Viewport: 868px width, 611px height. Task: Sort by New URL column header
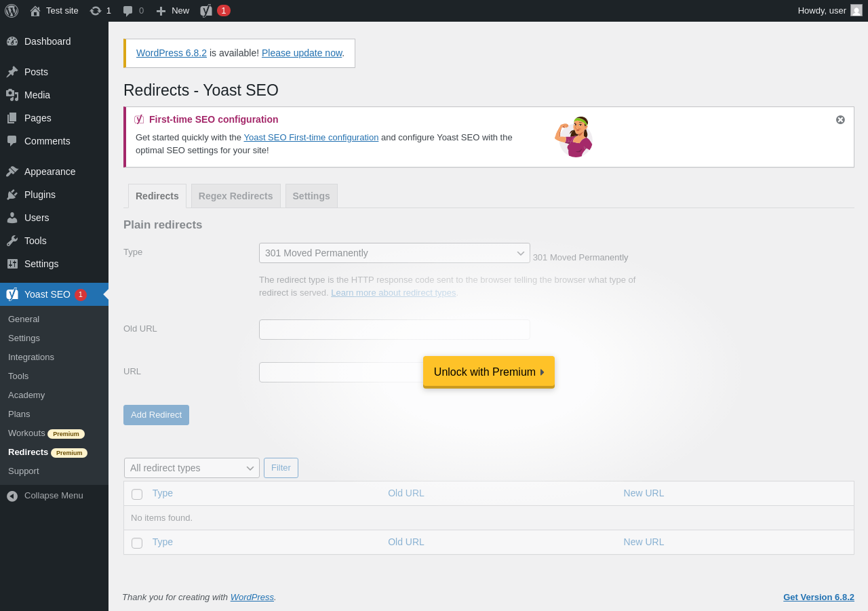[644, 493]
